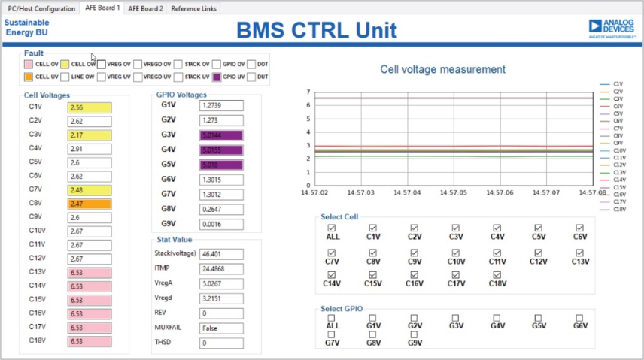Toggle the C18V cell checkbox
The width and height of the screenshot is (644, 360).
pos(497,274)
